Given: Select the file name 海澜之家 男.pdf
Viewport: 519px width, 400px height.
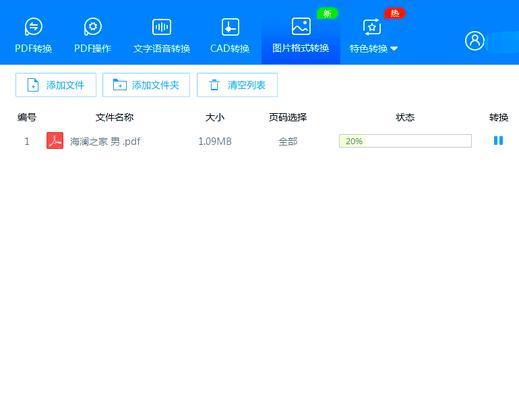Looking at the screenshot, I should pyautogui.click(x=105, y=141).
